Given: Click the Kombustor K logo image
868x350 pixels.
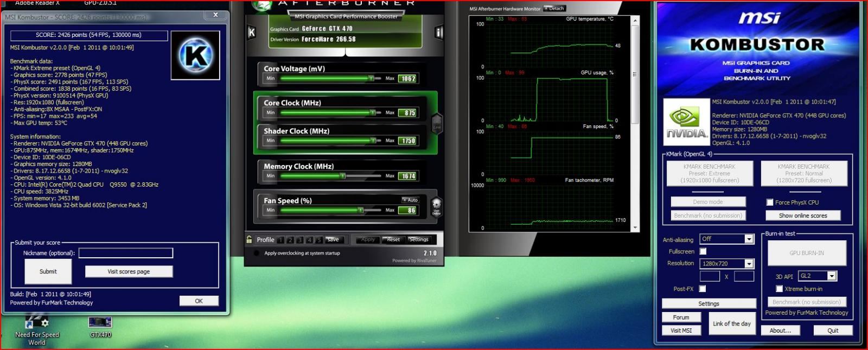Looking at the screenshot, I should point(195,55).
